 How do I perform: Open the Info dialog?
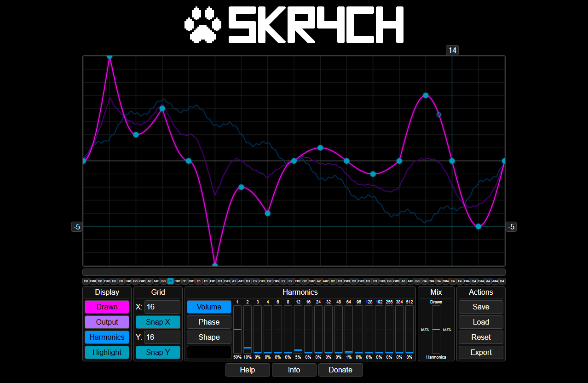(294, 370)
